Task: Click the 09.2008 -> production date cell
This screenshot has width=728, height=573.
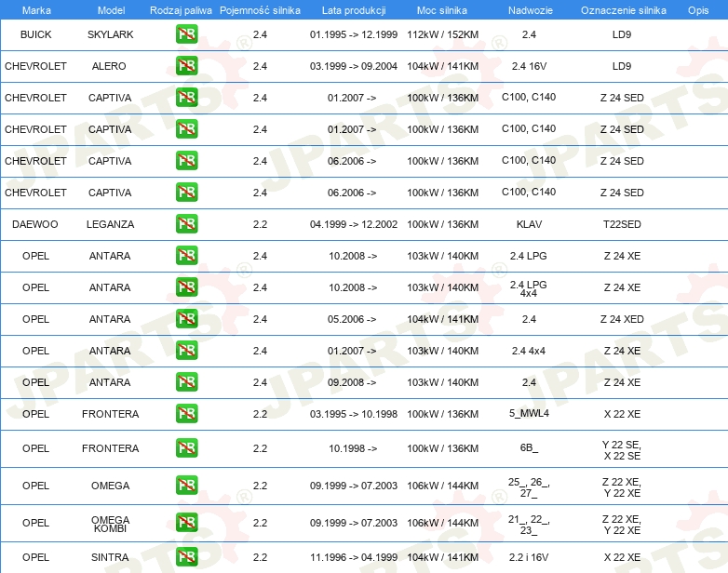Action: click(x=352, y=382)
